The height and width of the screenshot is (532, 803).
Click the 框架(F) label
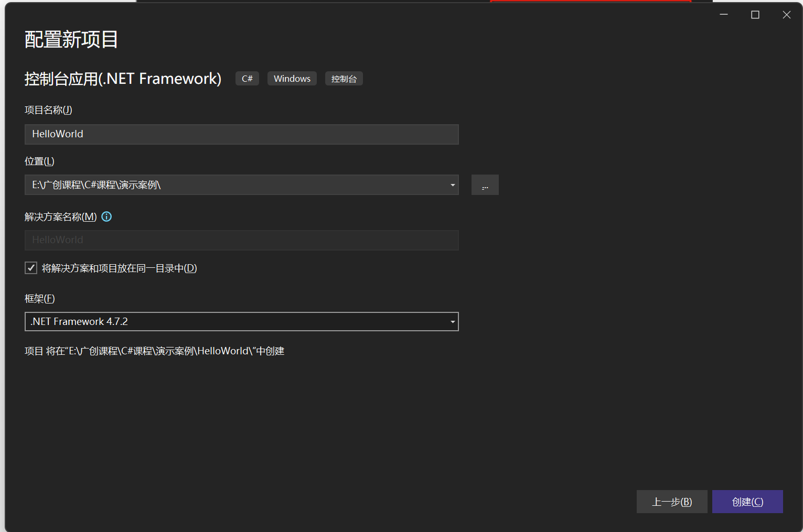coord(40,299)
